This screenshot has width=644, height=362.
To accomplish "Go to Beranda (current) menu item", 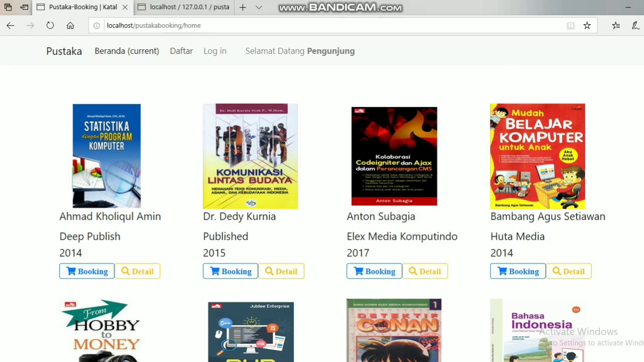I will [x=127, y=51].
